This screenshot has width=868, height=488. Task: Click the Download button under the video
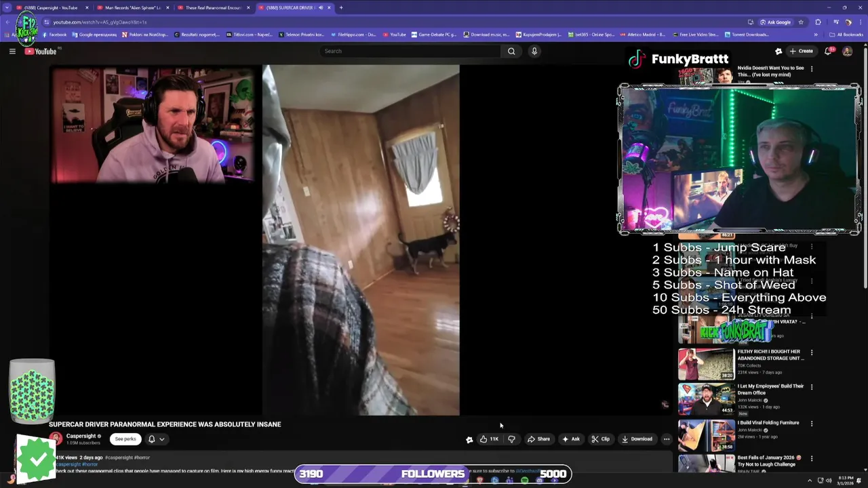637,439
